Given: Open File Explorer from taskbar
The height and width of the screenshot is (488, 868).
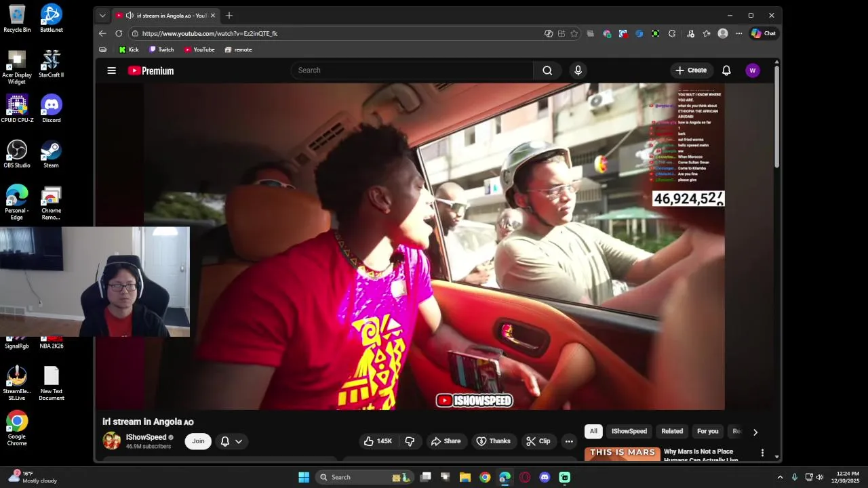Looking at the screenshot, I should [x=465, y=477].
